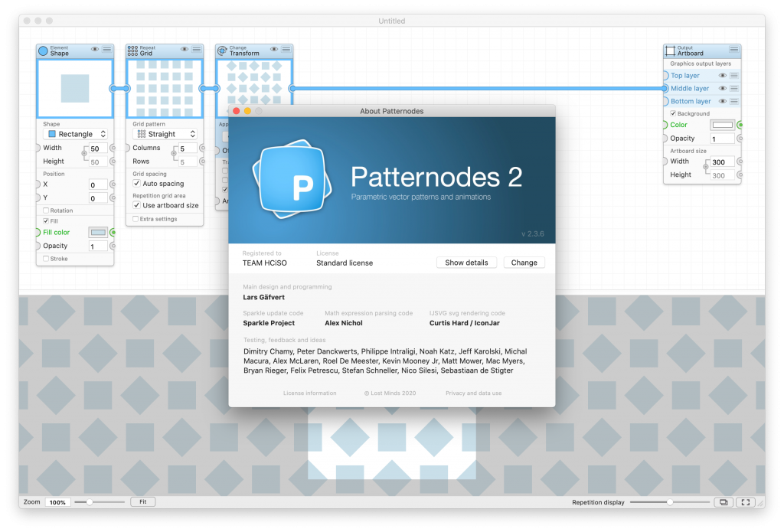Viewport: 784px width, 532px height.
Task: Click the Change license button
Action: 524,263
